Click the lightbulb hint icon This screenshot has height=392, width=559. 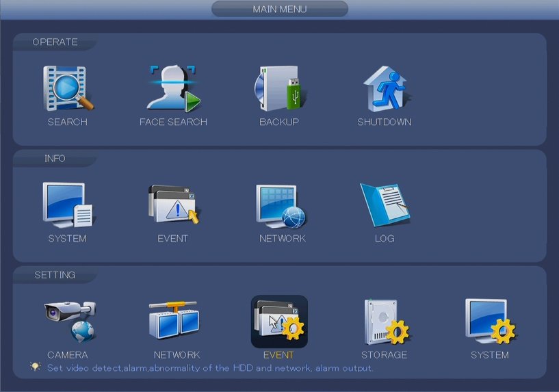[36, 367]
